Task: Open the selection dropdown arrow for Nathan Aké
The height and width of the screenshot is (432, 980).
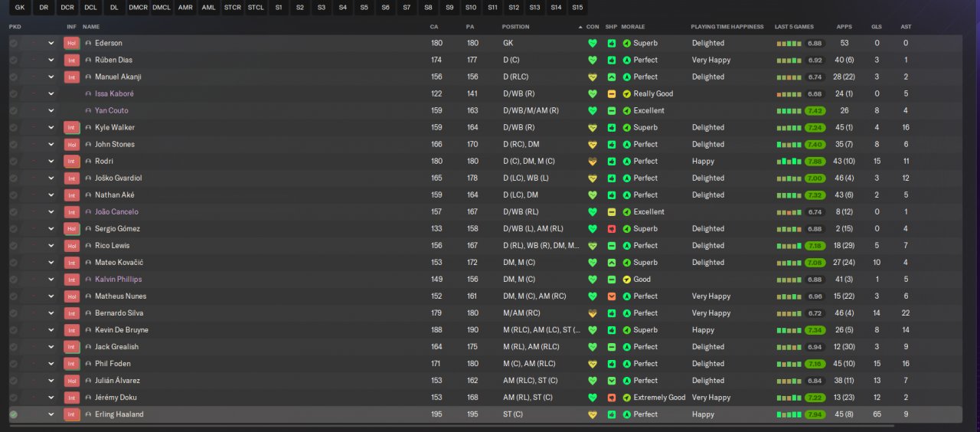Action: 51,195
